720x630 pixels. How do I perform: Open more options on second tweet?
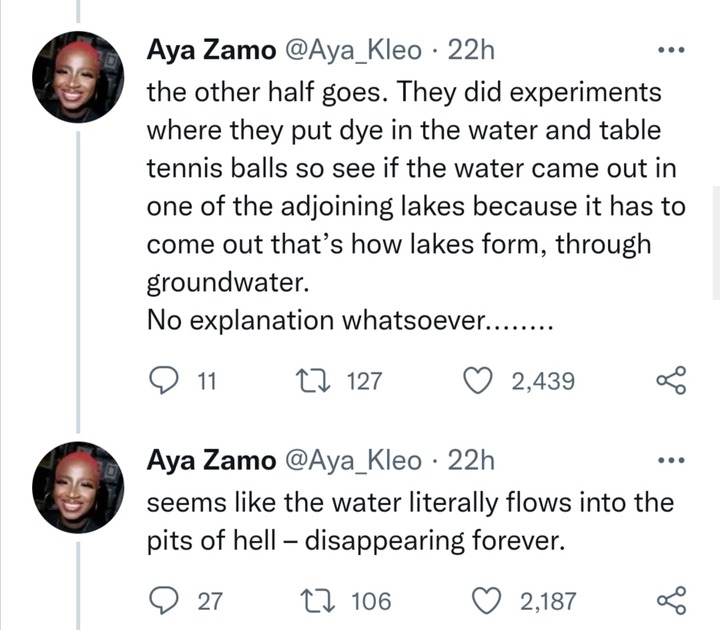click(671, 460)
